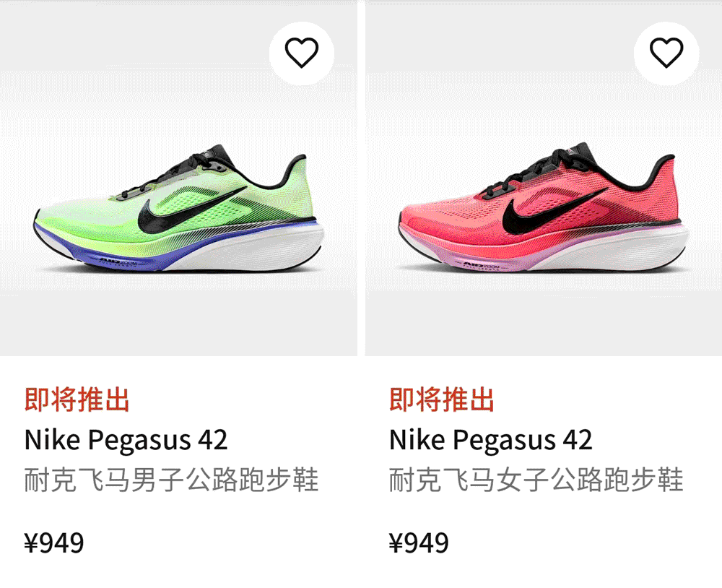This screenshot has width=722, height=588.
Task: Click the ¥949 price under the women's shoe
Action: pos(419,542)
